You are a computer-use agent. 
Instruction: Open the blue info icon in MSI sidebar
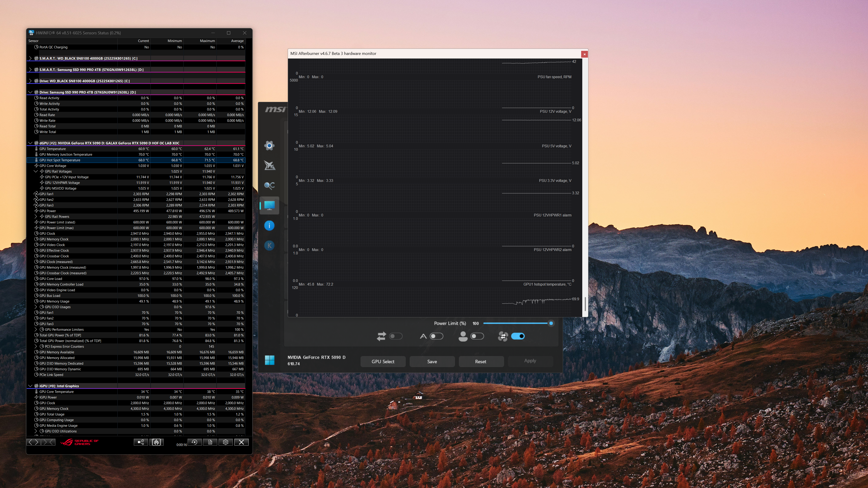[x=269, y=225]
